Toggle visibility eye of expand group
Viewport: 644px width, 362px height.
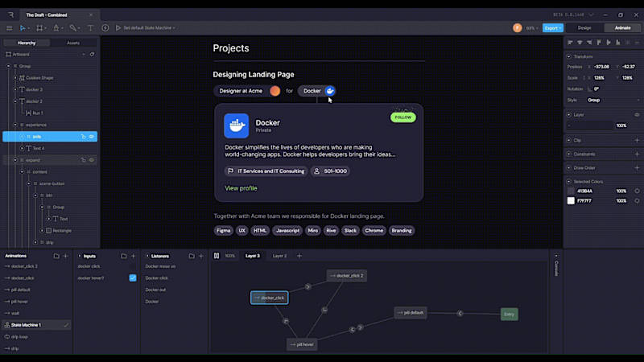click(92, 160)
